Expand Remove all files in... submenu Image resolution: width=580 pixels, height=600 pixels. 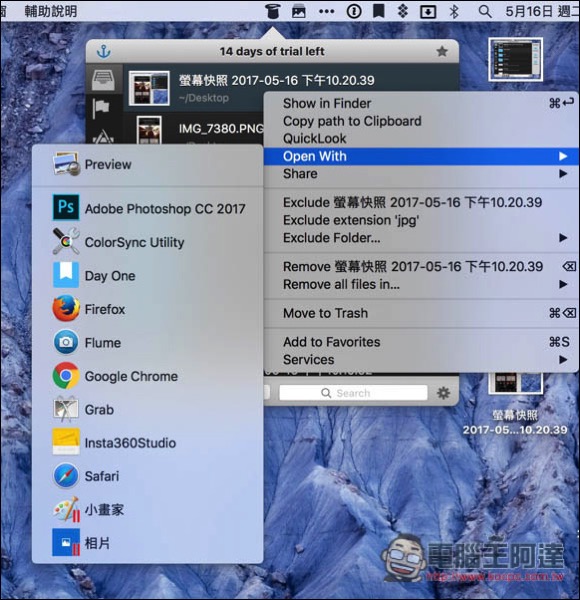click(421, 284)
